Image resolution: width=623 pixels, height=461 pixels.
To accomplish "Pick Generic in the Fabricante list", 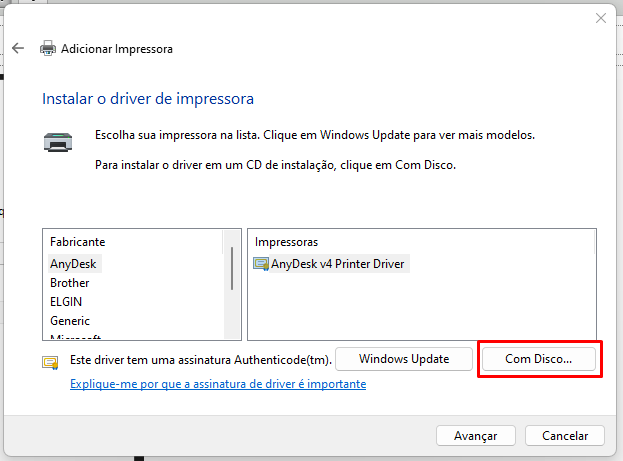I will point(70,321).
